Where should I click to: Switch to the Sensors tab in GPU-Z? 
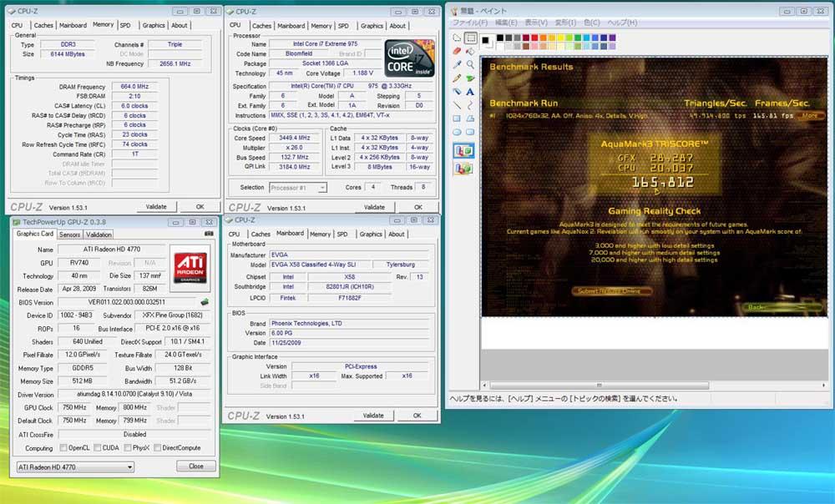[x=70, y=234]
